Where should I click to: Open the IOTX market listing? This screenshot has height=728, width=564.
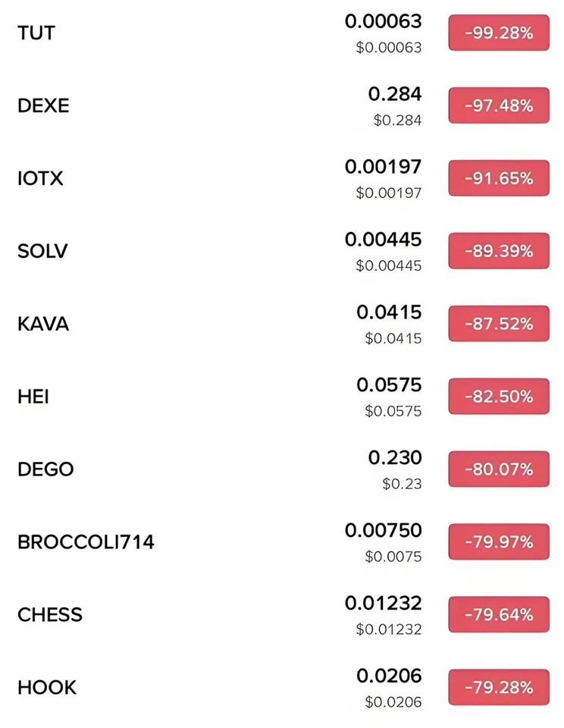(x=282, y=178)
